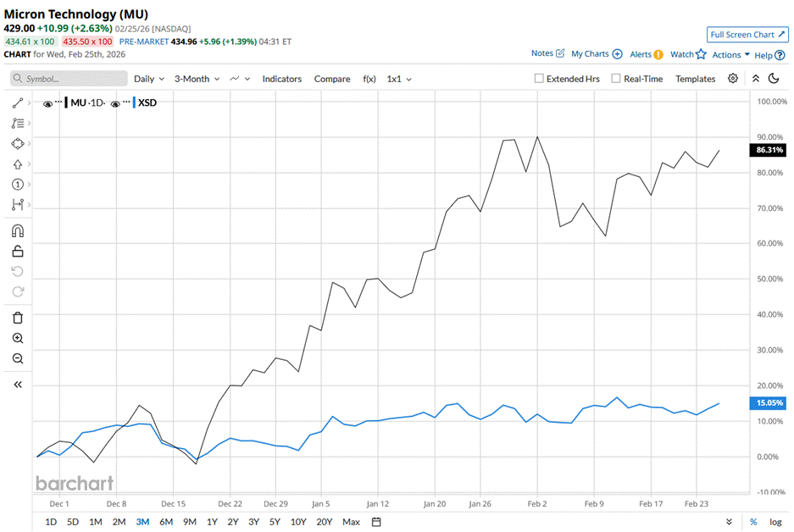Expand the trend line tool submenu arrow
This screenshot has width=794, height=532.
(x=30, y=103)
